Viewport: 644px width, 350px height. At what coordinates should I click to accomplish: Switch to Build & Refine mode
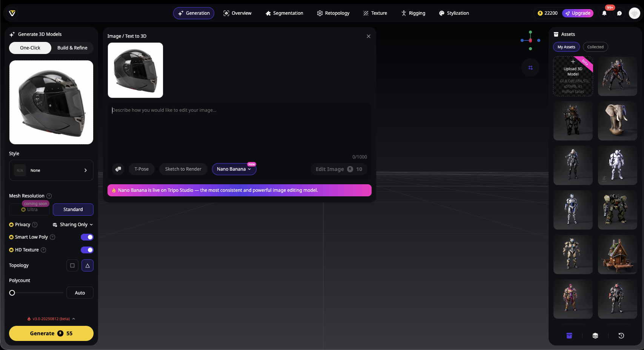click(72, 48)
